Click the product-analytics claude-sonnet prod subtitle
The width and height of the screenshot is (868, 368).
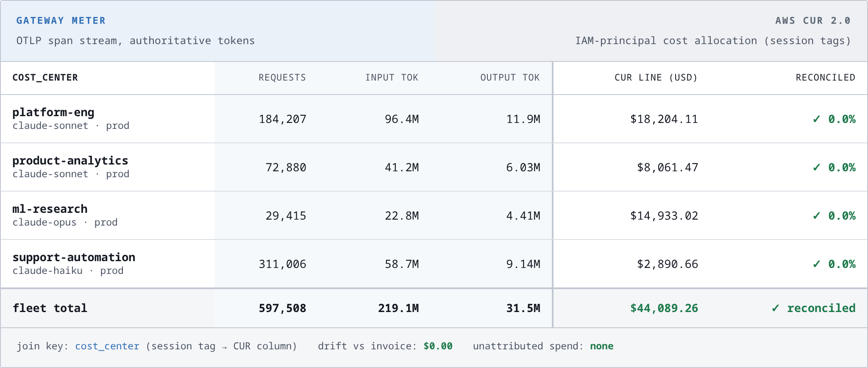point(71,174)
